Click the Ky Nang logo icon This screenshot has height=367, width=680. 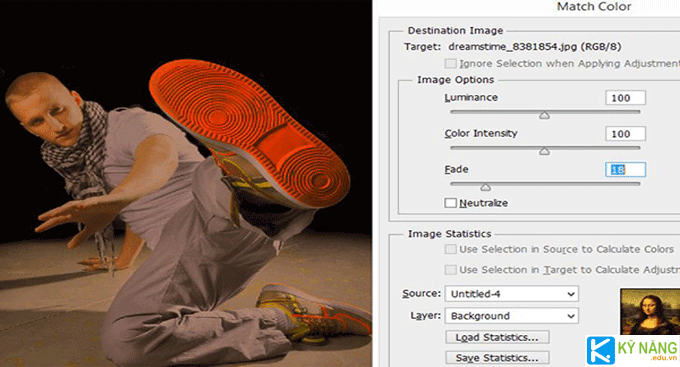pyautogui.click(x=601, y=350)
